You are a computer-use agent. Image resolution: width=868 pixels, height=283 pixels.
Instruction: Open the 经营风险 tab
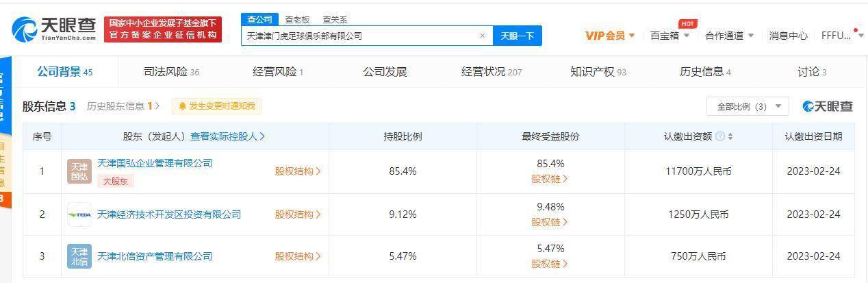(x=278, y=72)
